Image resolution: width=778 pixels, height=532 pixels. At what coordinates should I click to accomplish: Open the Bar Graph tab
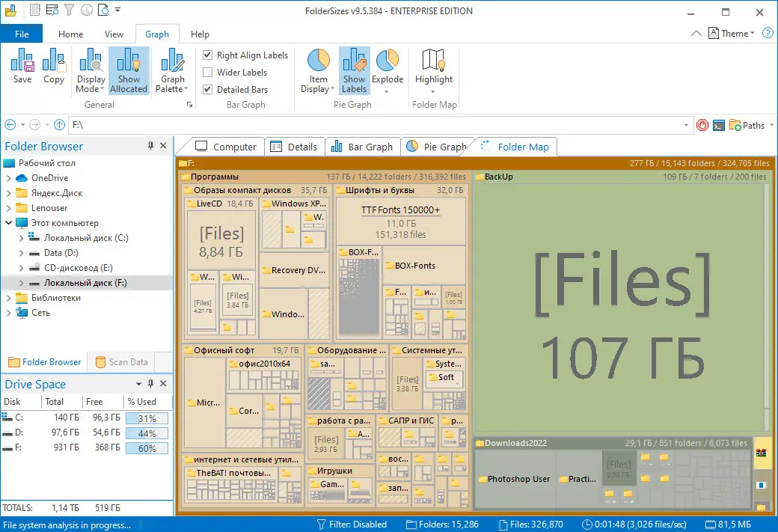click(x=362, y=147)
